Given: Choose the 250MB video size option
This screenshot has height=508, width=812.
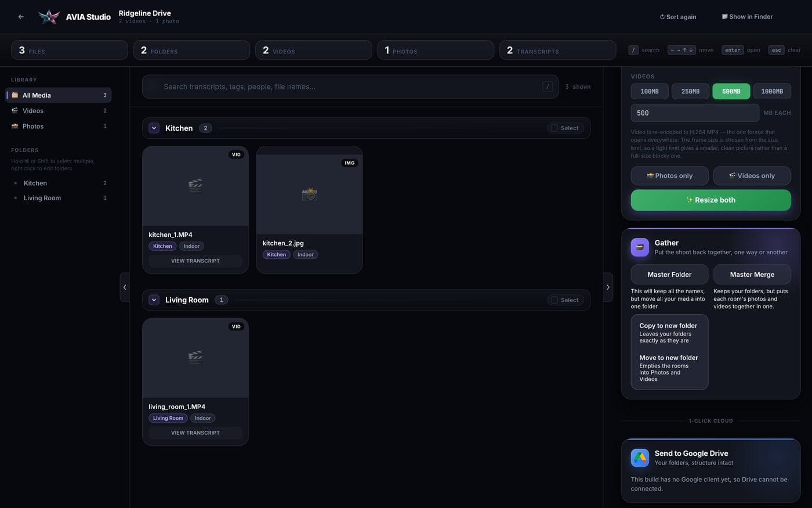Looking at the screenshot, I should pyautogui.click(x=690, y=91).
